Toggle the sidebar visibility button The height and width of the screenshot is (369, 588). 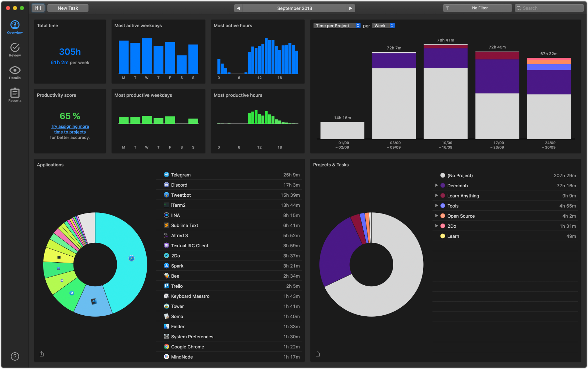coord(38,8)
